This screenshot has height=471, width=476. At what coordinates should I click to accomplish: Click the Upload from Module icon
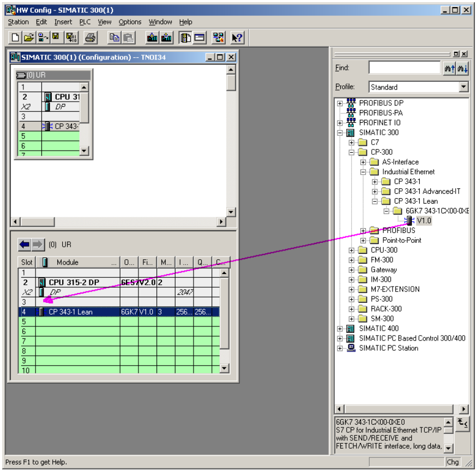(166, 38)
